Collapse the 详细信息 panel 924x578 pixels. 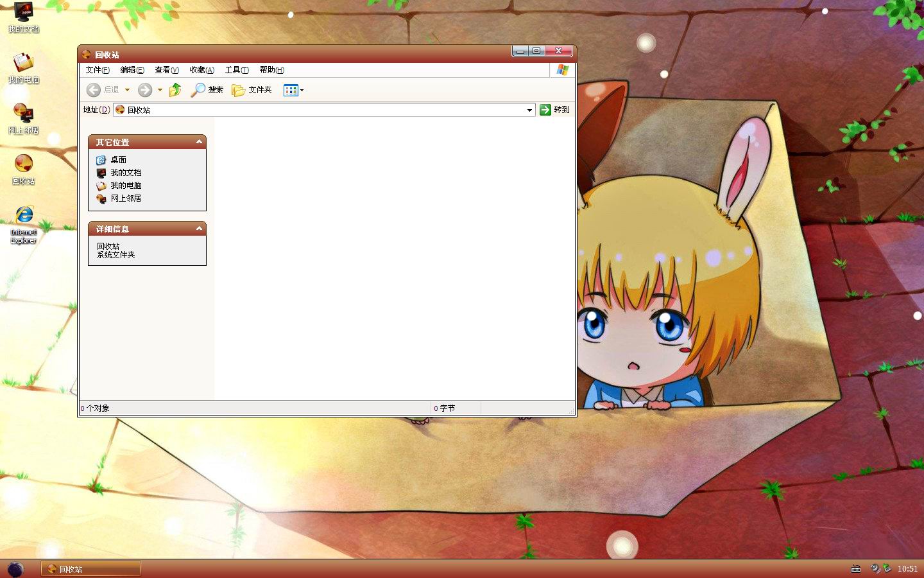199,229
